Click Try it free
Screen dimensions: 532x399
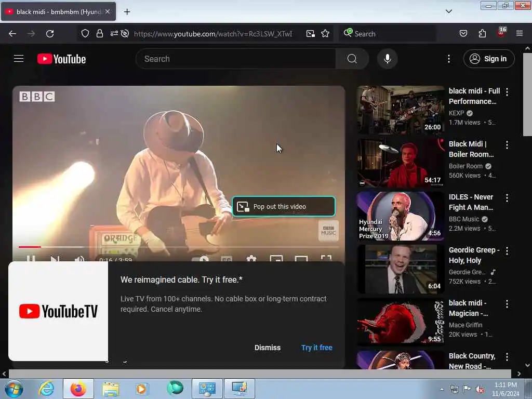[x=316, y=348]
